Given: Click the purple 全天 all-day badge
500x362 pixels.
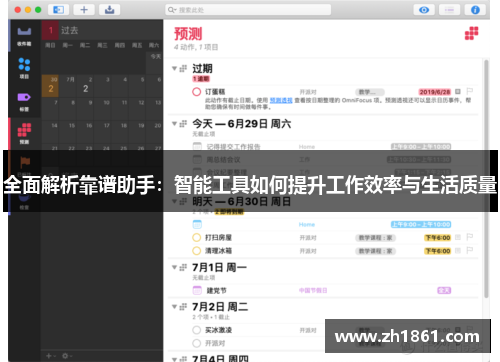Looking at the screenshot, I should [x=444, y=291].
